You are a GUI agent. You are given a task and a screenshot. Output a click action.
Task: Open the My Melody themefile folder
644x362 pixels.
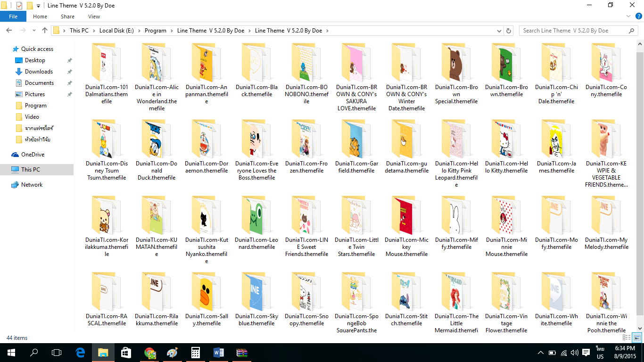[x=607, y=223]
